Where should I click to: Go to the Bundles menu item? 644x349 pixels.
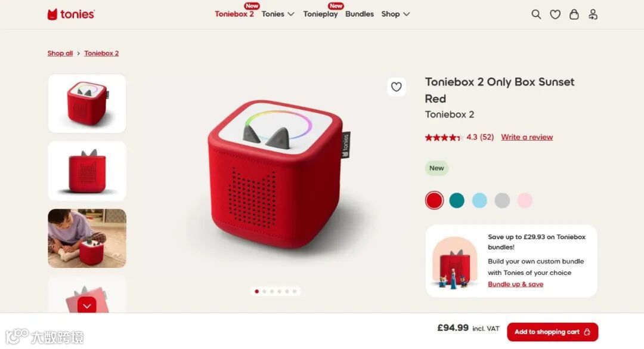click(360, 14)
